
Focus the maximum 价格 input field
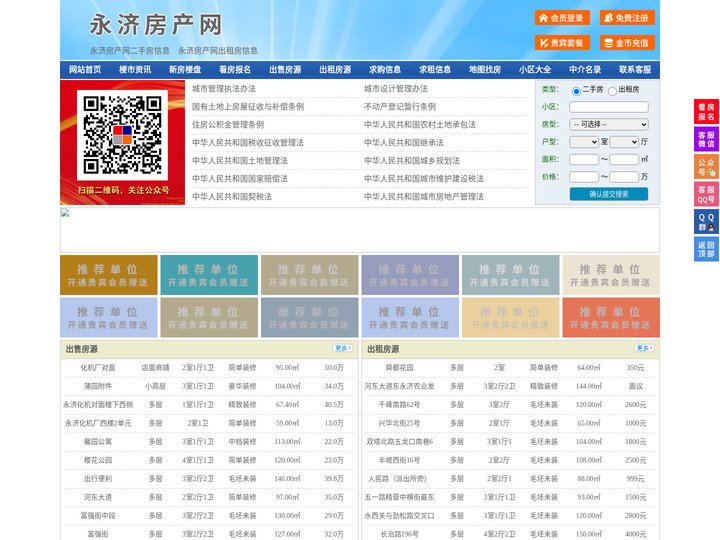tap(624, 177)
